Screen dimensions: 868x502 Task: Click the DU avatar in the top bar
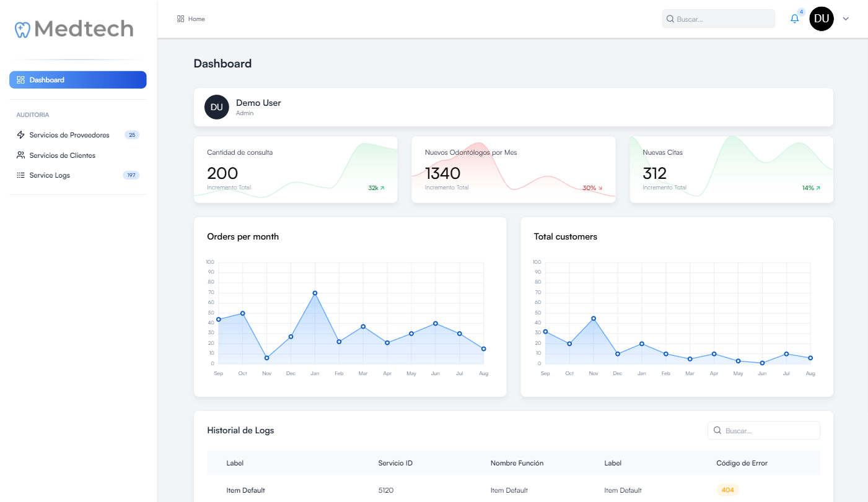(x=822, y=19)
